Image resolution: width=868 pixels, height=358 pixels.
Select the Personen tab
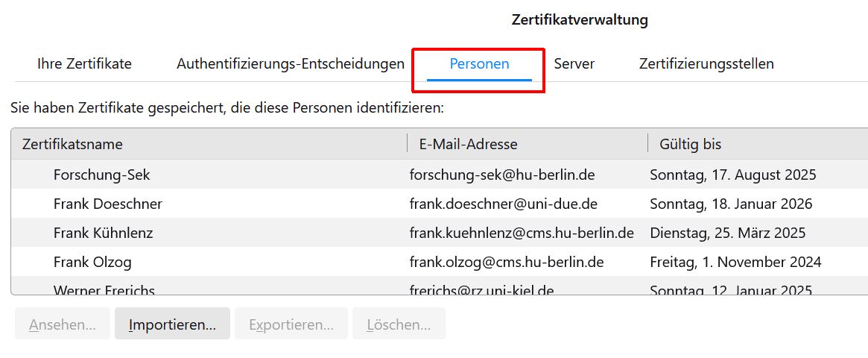(479, 64)
